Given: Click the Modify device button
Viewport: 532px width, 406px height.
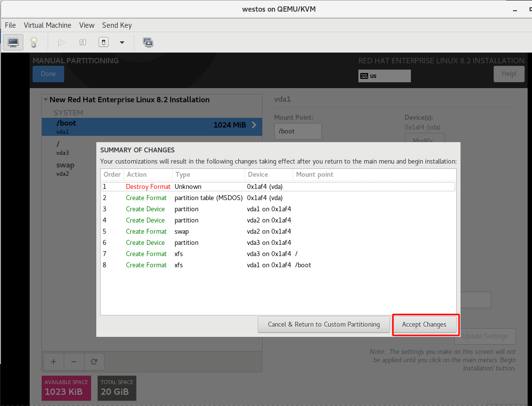Looking at the screenshot, I should pyautogui.click(x=425, y=138).
